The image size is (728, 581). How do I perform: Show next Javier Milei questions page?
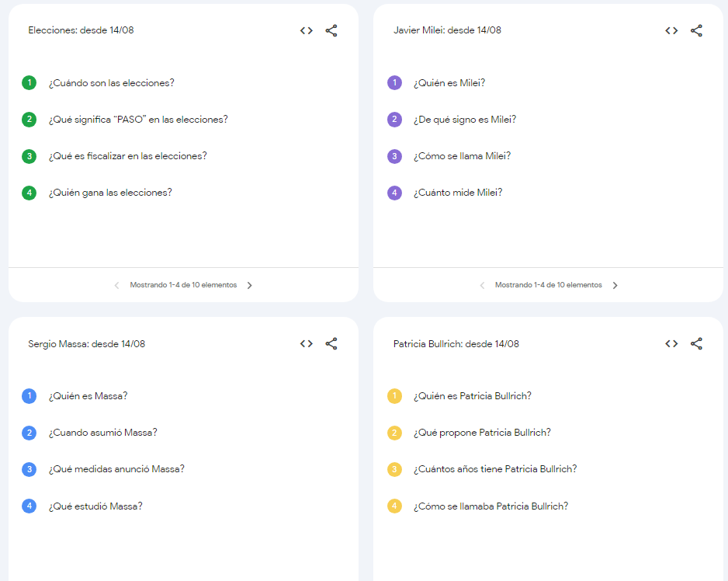(x=615, y=285)
